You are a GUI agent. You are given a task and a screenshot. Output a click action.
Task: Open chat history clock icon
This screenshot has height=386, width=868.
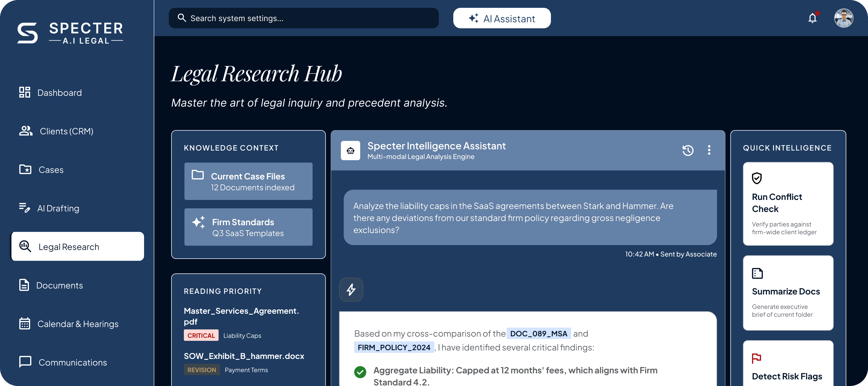(x=688, y=150)
